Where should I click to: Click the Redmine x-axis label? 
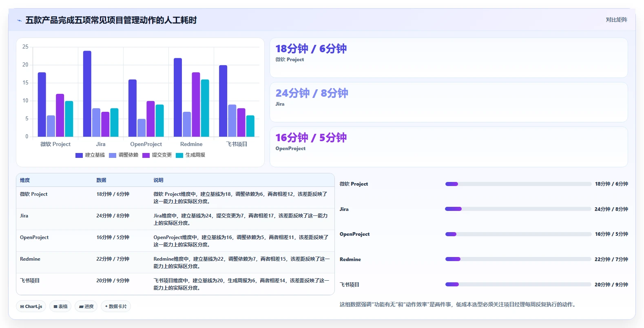pos(191,144)
